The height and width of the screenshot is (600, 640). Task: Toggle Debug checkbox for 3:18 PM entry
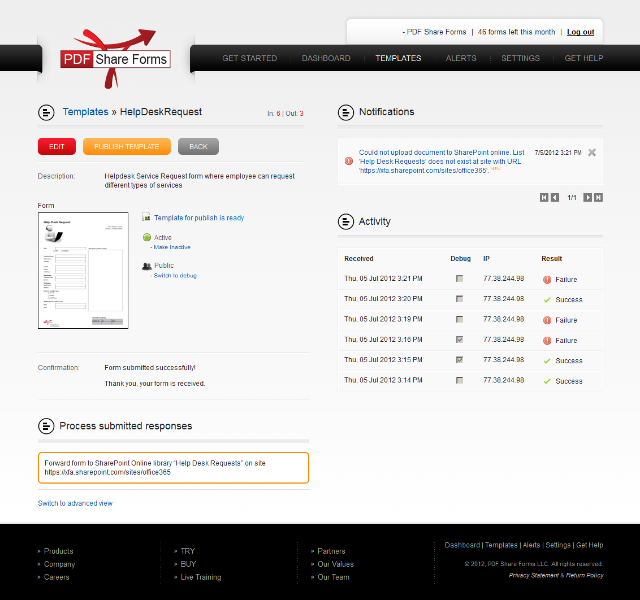click(x=460, y=340)
